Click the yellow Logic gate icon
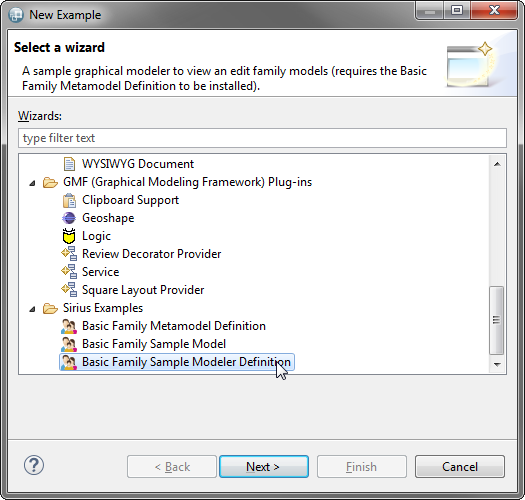Image resolution: width=525 pixels, height=500 pixels. pyautogui.click(x=69, y=236)
